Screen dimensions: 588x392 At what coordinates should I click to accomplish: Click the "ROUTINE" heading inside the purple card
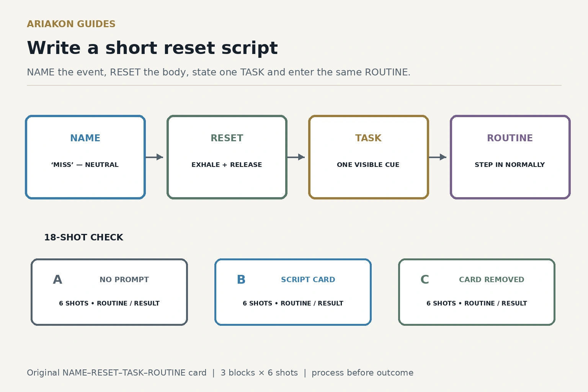point(510,138)
